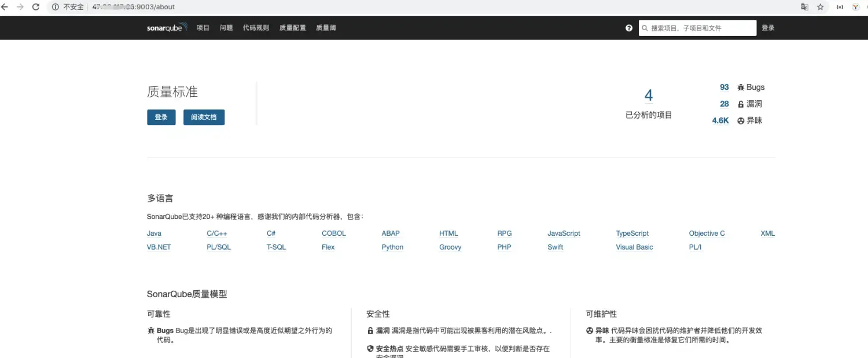Image resolution: width=868 pixels, height=358 pixels.
Task: Open the Python language link
Action: pos(392,247)
